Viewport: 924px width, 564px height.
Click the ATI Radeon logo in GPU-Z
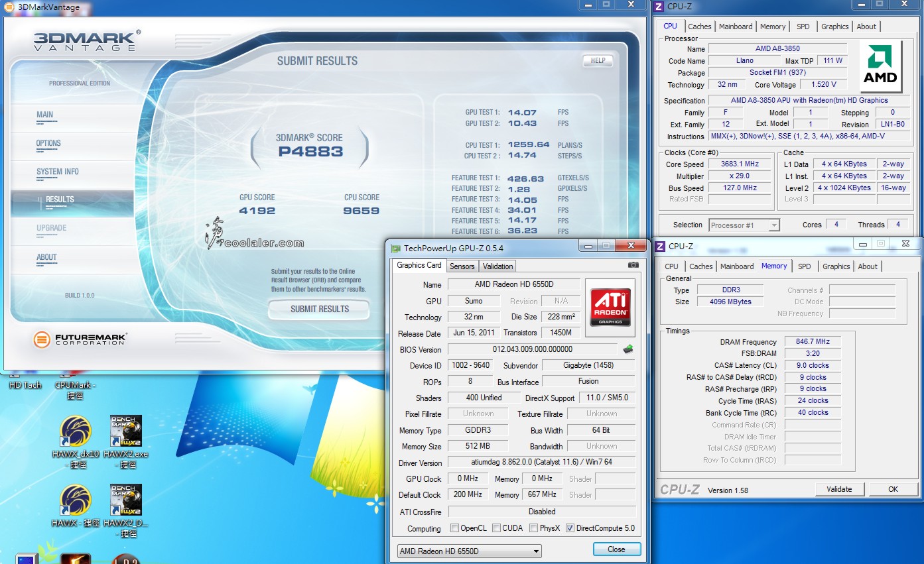(610, 308)
